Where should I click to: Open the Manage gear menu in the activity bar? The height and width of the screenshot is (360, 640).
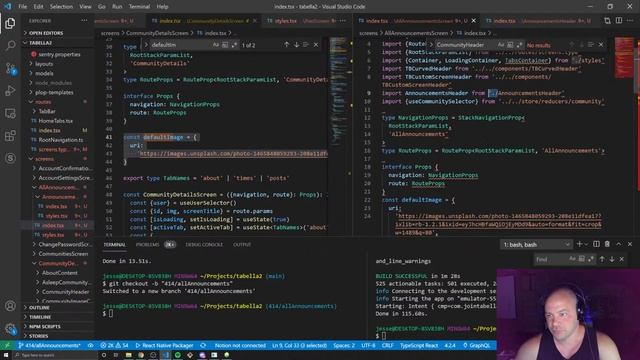(10, 328)
